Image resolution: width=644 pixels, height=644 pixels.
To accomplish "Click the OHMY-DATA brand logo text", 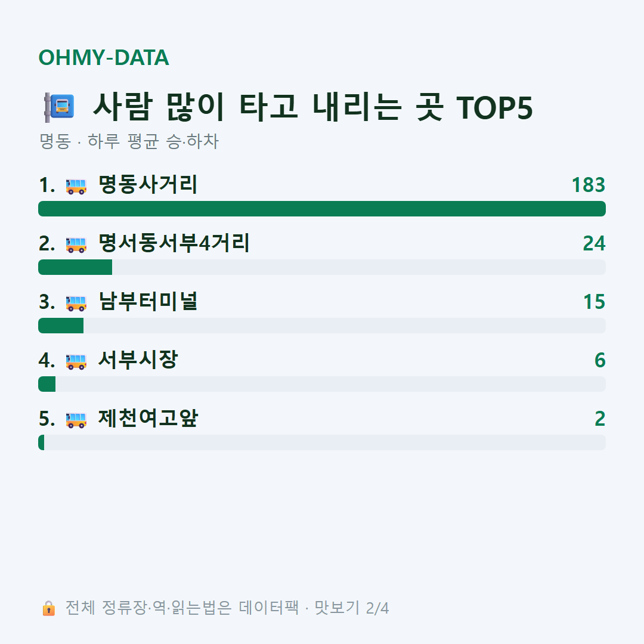I will pyautogui.click(x=104, y=57).
